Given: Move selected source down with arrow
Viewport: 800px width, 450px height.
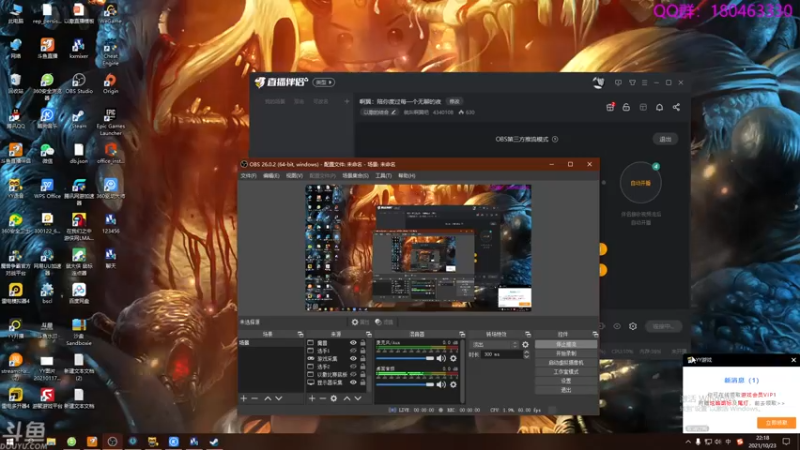Looking at the screenshot, I should point(358,398).
